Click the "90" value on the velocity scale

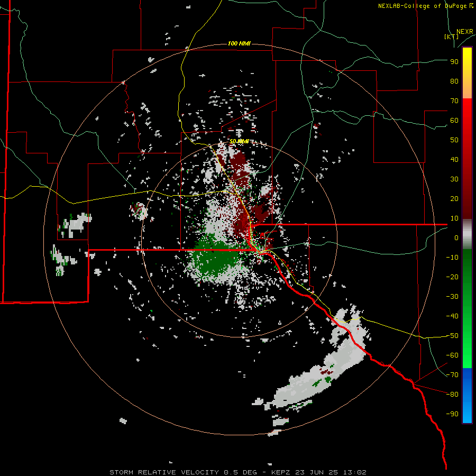coord(454,62)
